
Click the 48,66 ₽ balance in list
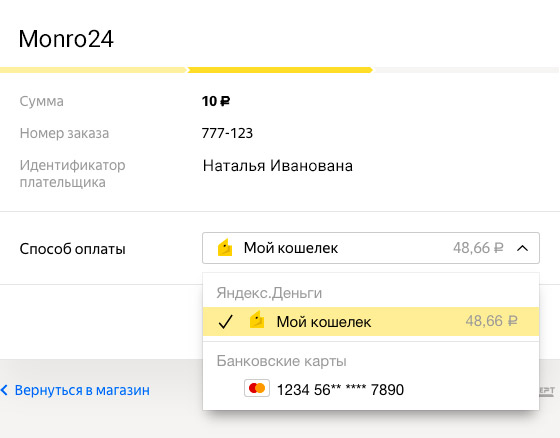coord(491,321)
